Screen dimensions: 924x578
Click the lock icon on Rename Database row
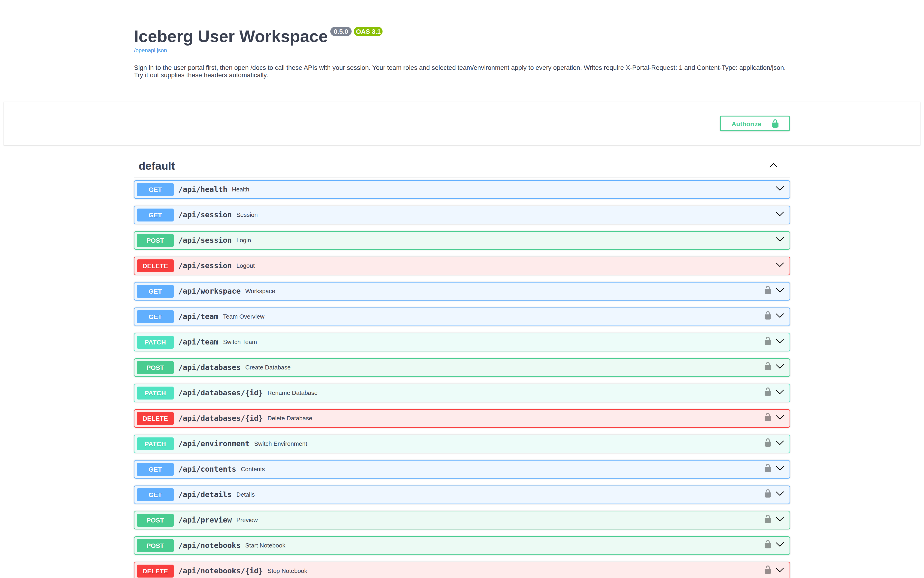767,392
